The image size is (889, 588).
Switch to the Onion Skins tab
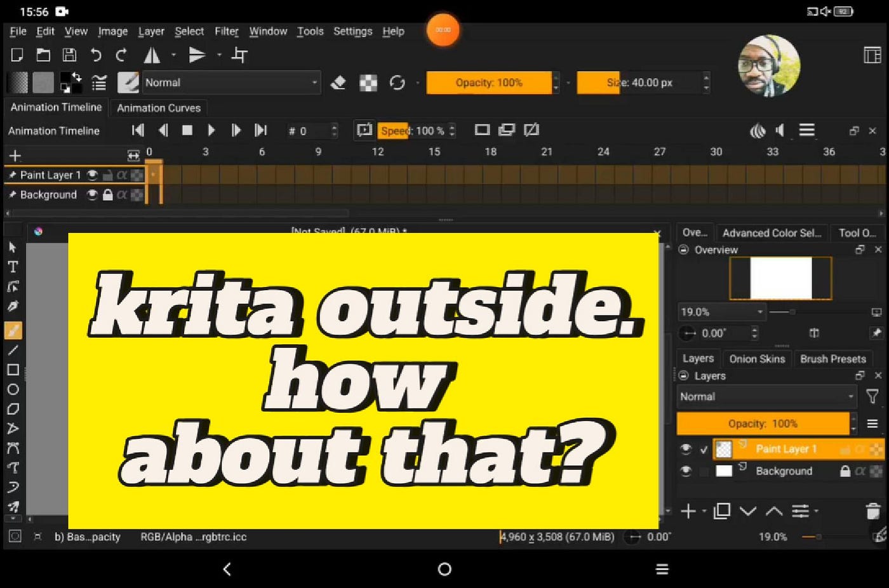[x=757, y=359]
